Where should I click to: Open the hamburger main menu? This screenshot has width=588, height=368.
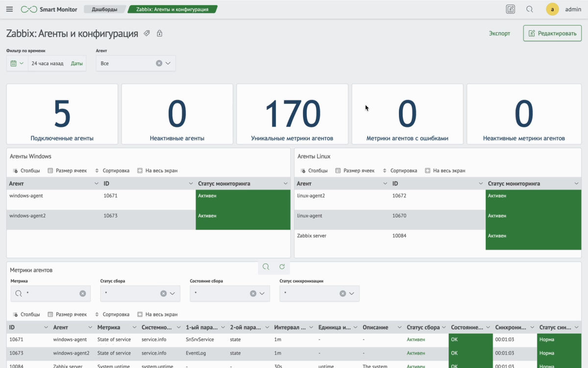(x=9, y=9)
